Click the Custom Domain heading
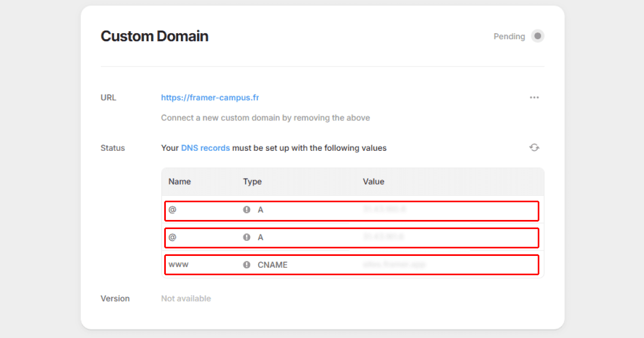This screenshot has height=338, width=644. pos(155,36)
